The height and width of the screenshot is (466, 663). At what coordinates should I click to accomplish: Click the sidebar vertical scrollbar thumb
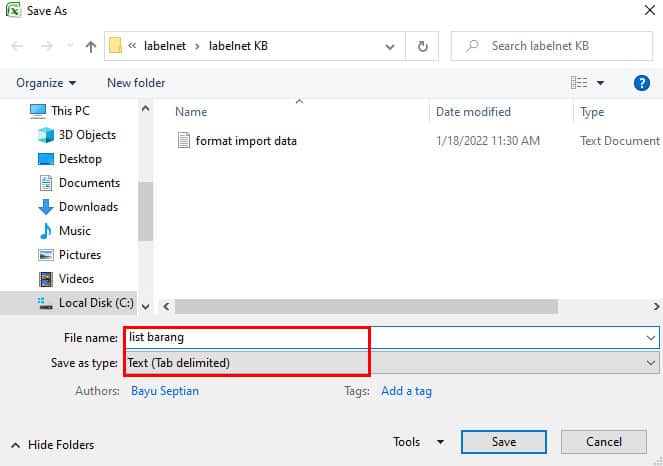point(145,211)
